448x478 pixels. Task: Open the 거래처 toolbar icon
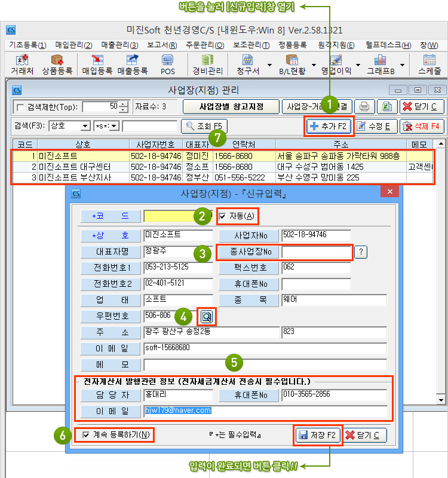coord(22,65)
